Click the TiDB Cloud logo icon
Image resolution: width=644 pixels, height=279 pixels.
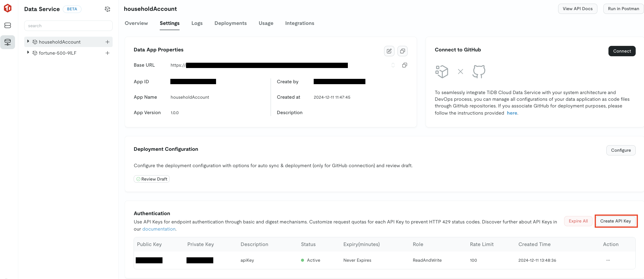pos(7,8)
